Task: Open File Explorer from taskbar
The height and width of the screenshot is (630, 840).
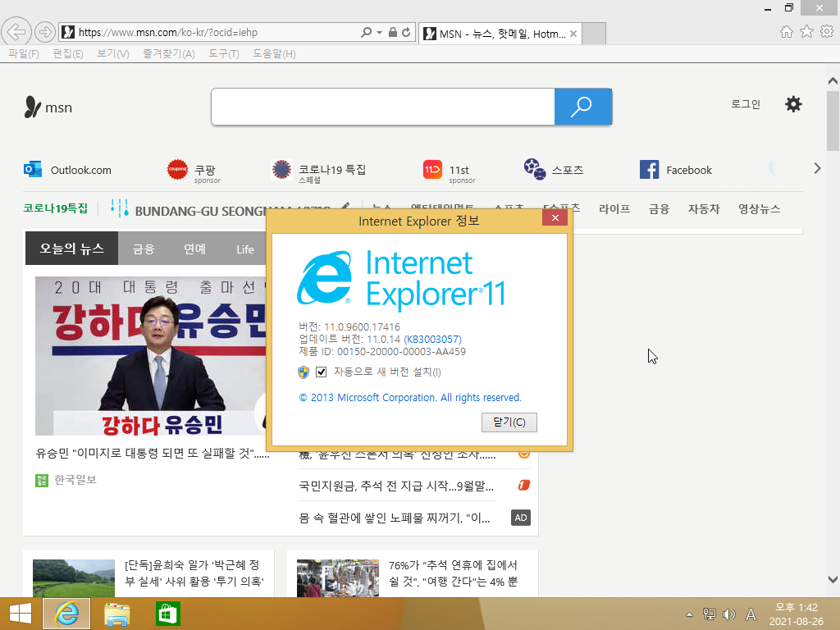Action: coord(116,614)
